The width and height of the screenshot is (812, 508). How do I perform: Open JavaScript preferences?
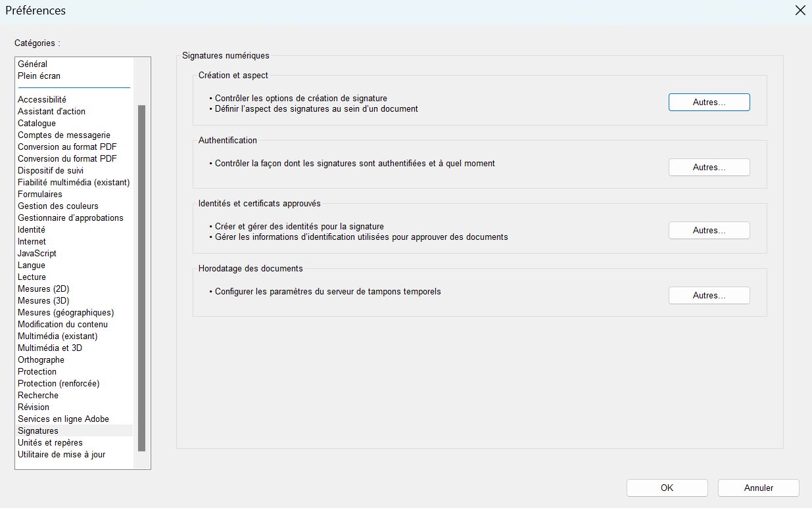tap(36, 253)
